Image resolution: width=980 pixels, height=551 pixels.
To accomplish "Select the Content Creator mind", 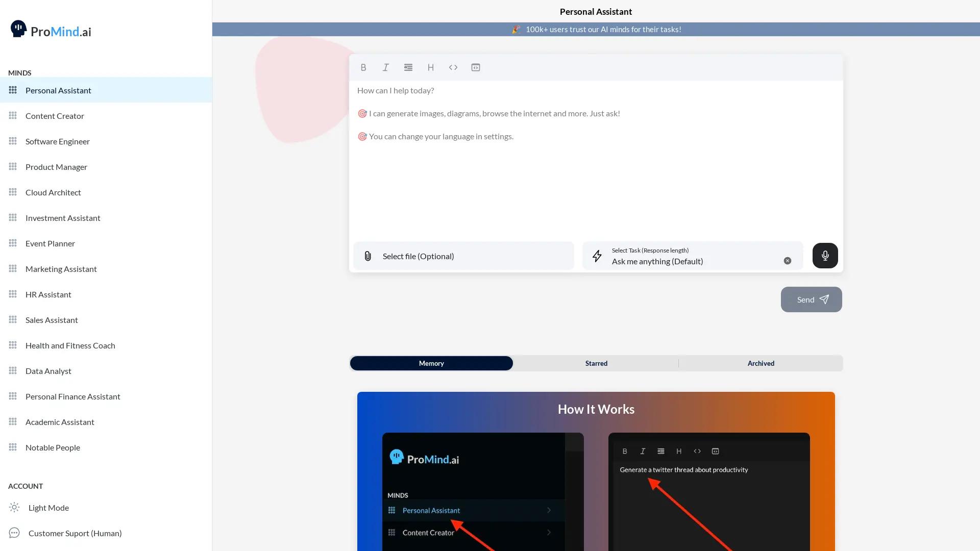I will pos(55,115).
